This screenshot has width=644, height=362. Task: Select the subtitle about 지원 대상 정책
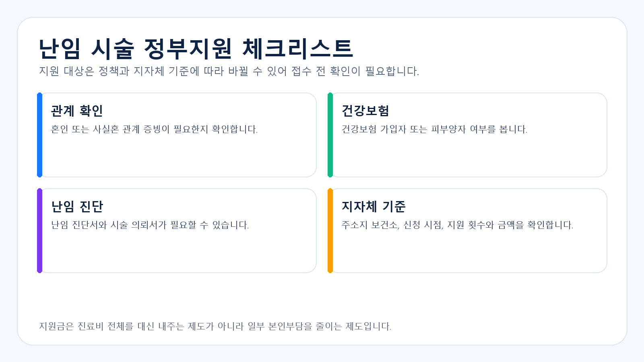pos(229,71)
